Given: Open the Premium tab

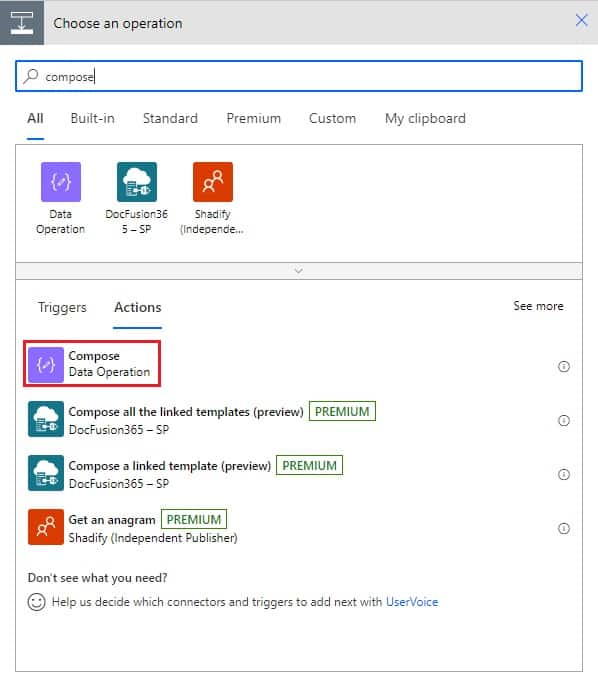Looking at the screenshot, I should pos(254,118).
